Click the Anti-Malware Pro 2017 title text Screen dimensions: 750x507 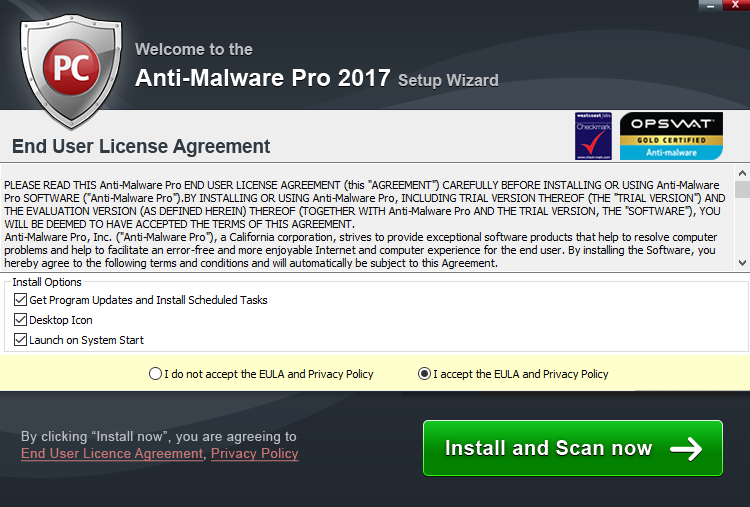[x=262, y=80]
